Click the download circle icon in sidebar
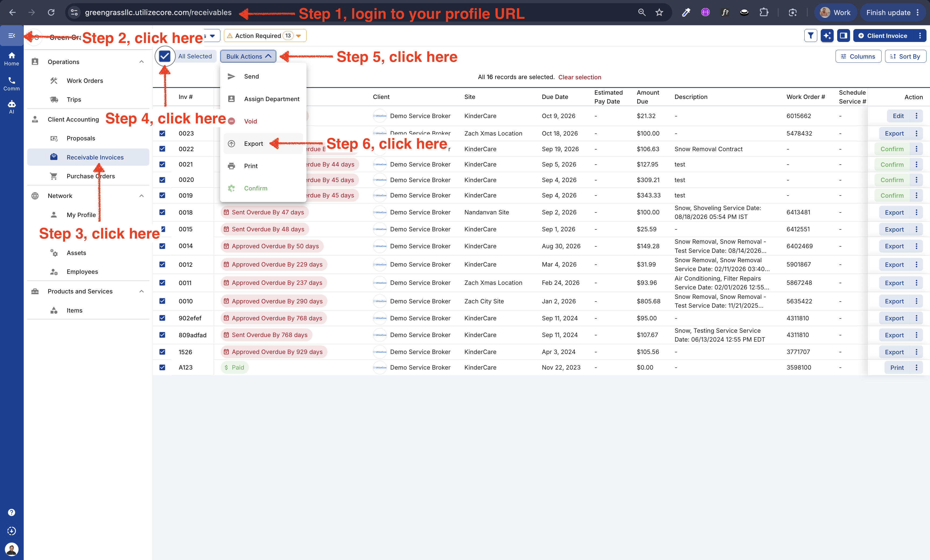Viewport: 930px width, 560px height. point(12,531)
